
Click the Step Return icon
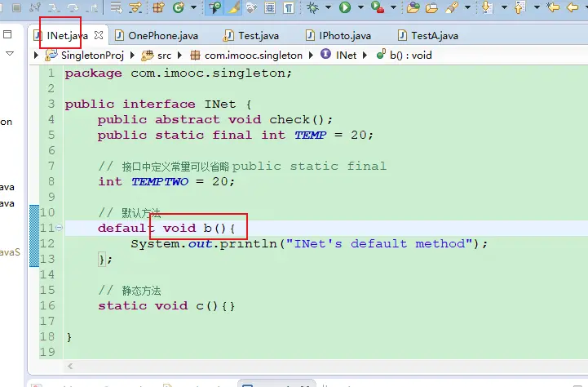coord(92,7)
